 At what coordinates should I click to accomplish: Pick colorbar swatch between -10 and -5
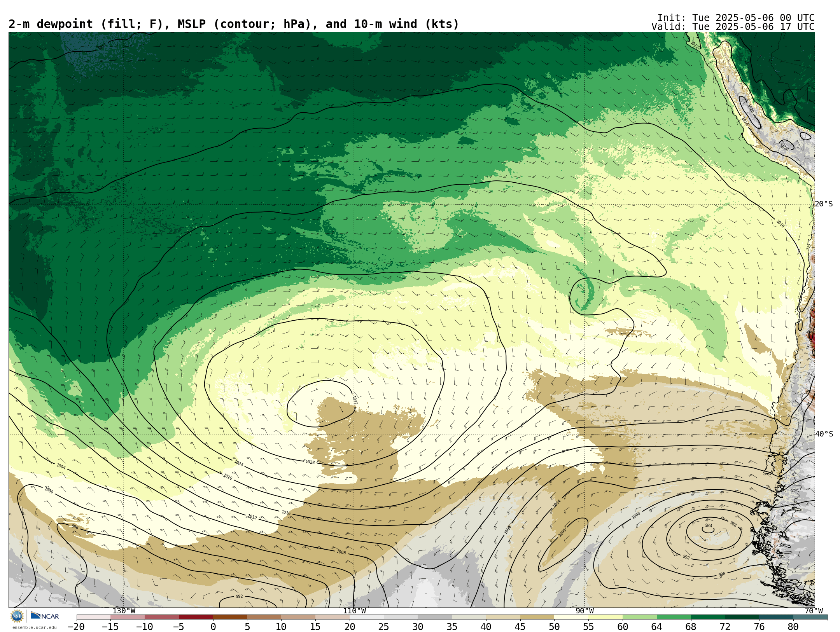(162, 617)
